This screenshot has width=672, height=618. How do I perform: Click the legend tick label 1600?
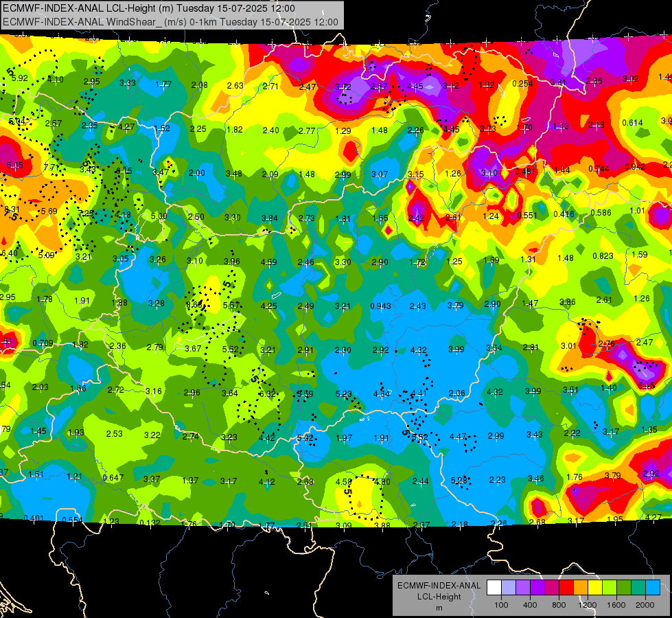[616, 605]
